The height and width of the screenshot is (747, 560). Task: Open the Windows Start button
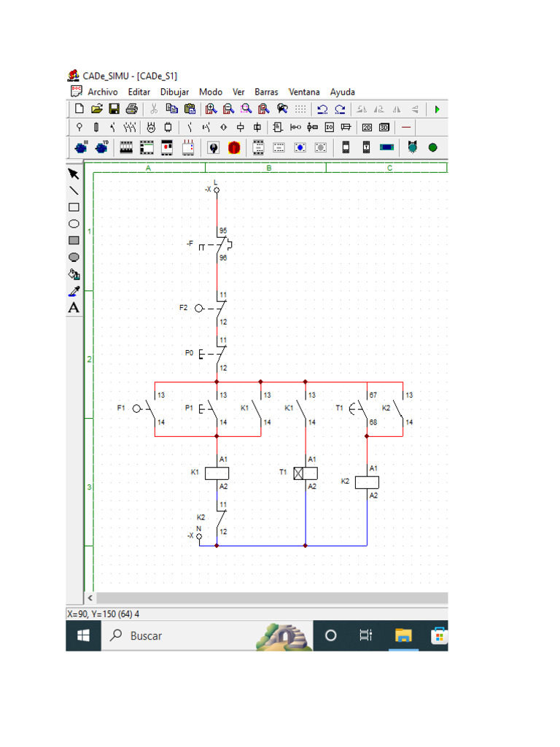83,636
